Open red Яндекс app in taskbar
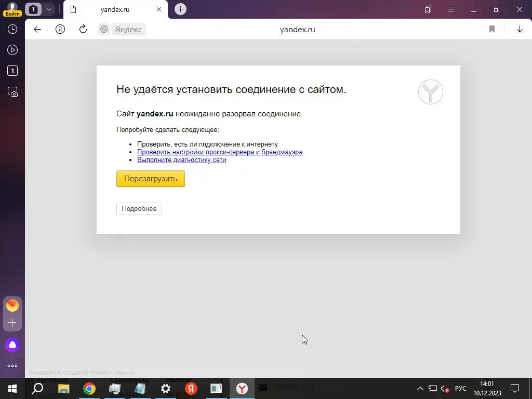Screen dimensions: 532x399 coord(191,389)
